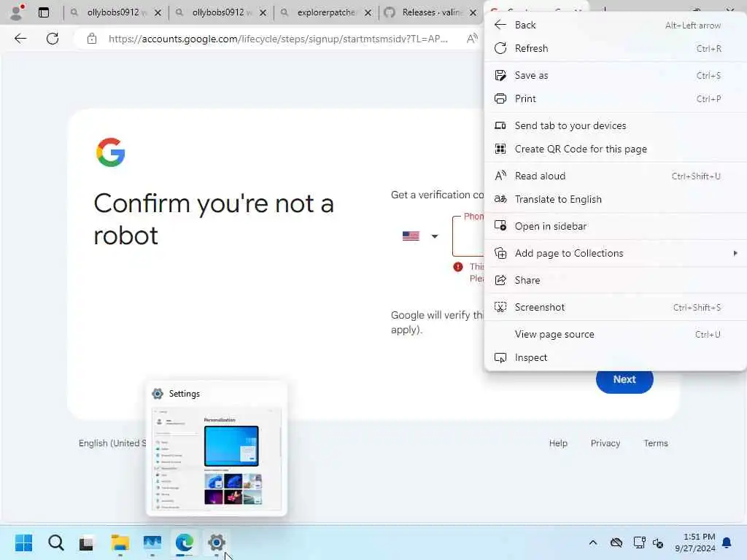Open the country code flag dropdown
The width and height of the screenshot is (747, 560).
tap(419, 236)
